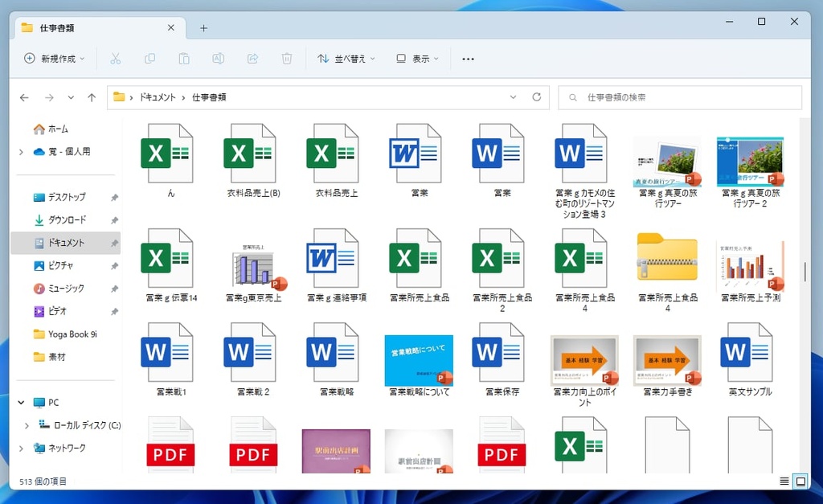Expand address bar history dropdown
Image resolution: width=823 pixels, height=504 pixels.
(514, 97)
